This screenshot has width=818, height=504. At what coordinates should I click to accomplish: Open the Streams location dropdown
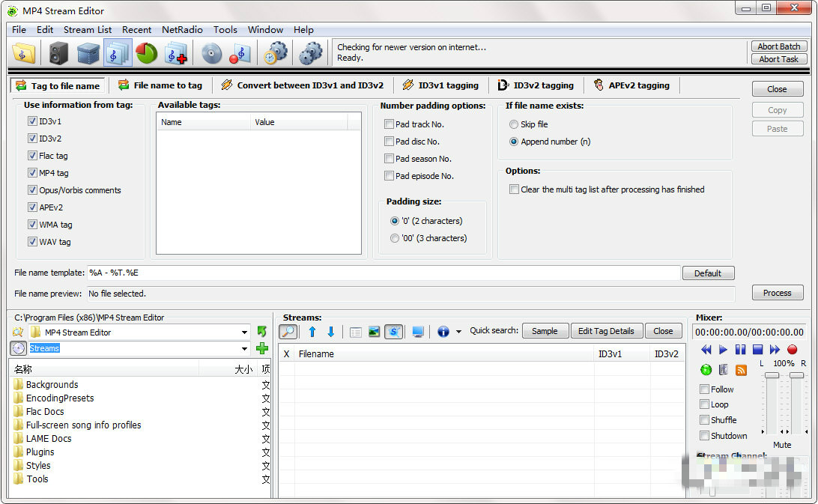(244, 347)
